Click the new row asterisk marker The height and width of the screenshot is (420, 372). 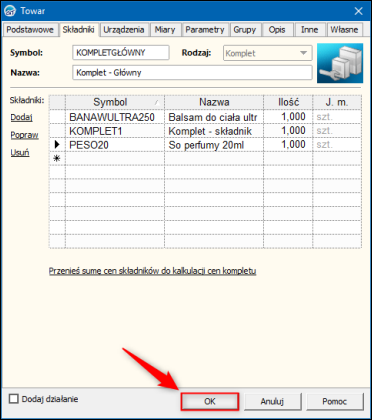57,159
